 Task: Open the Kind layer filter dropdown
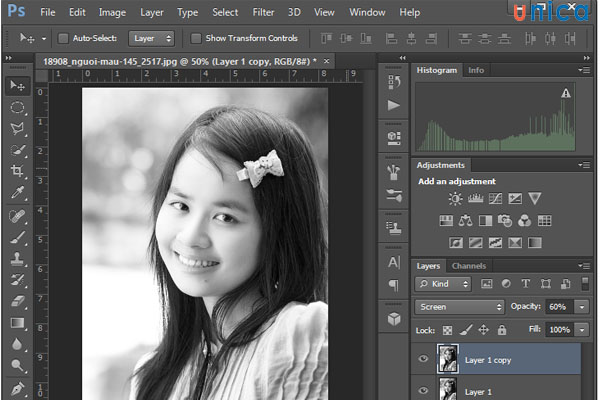click(443, 284)
